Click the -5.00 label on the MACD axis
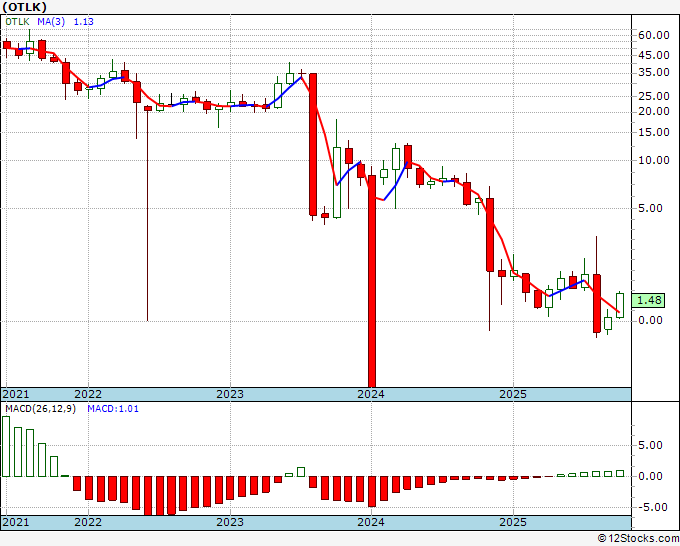Screen dimensions: 680x546 (x=654, y=507)
